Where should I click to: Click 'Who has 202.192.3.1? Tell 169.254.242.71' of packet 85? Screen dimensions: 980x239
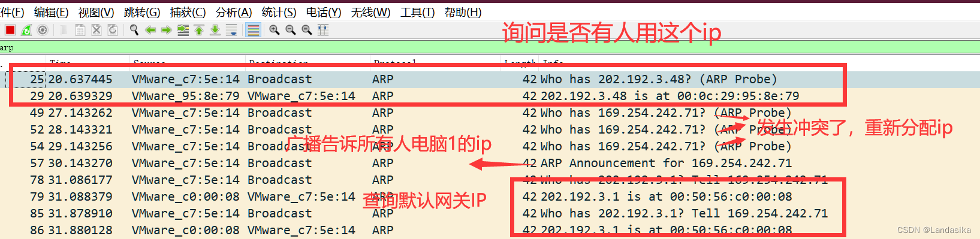pos(685,213)
